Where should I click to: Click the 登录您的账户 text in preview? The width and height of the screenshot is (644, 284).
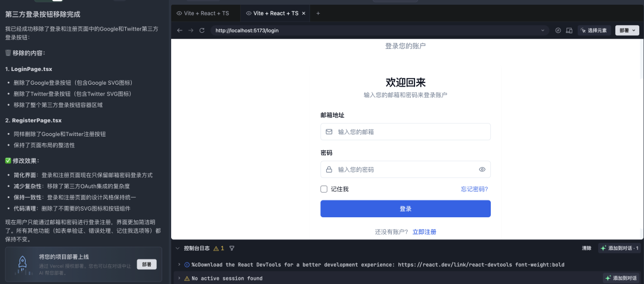pos(405,46)
